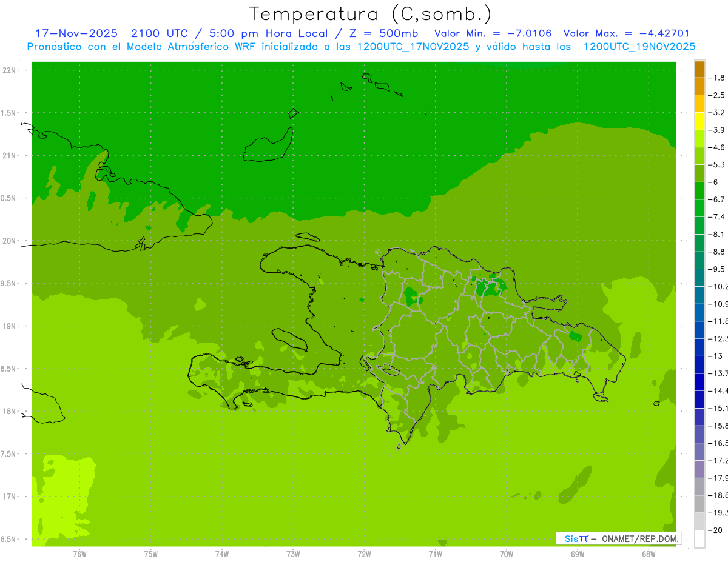This screenshot has width=728, height=562.
Task: Pick the olive green swatch between -5.3 and -6
Action: click(699, 173)
